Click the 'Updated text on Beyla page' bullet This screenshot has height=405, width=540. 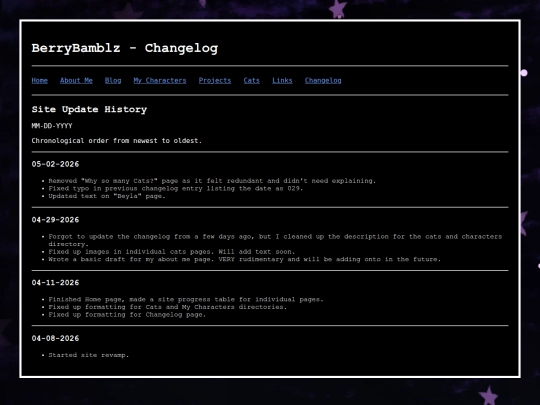[107, 196]
